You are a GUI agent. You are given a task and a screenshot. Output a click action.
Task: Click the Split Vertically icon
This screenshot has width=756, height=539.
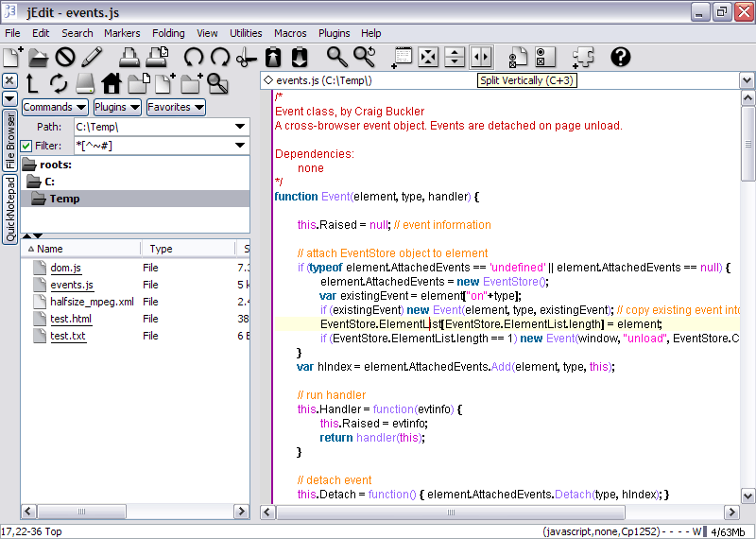pos(481,57)
